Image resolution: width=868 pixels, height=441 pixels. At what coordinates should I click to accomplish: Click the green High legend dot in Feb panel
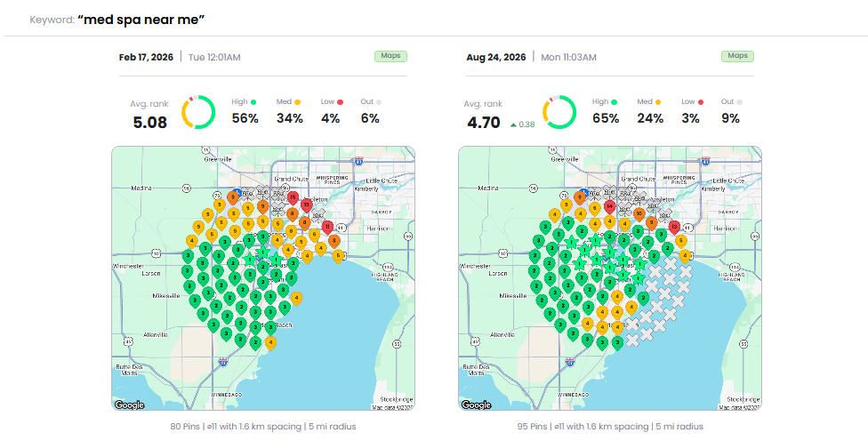[x=253, y=102]
